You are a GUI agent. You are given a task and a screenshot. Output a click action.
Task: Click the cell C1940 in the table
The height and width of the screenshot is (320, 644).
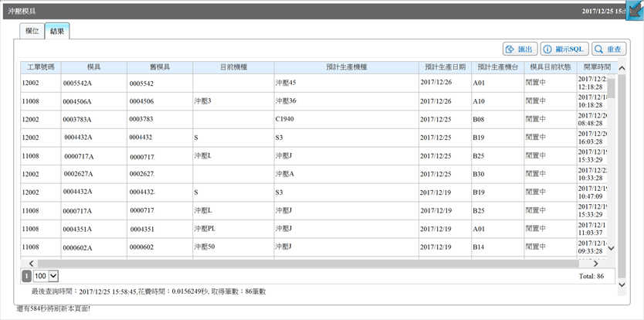tap(285, 119)
